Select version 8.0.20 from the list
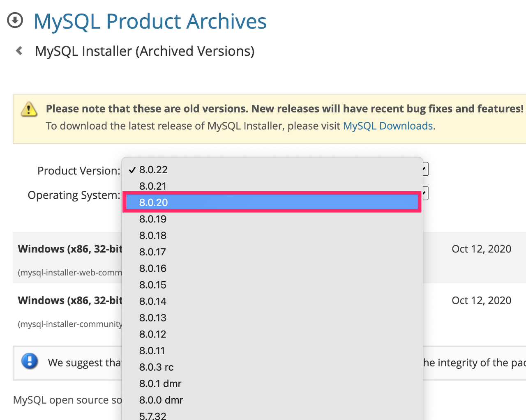The width and height of the screenshot is (526, 420). (x=154, y=202)
